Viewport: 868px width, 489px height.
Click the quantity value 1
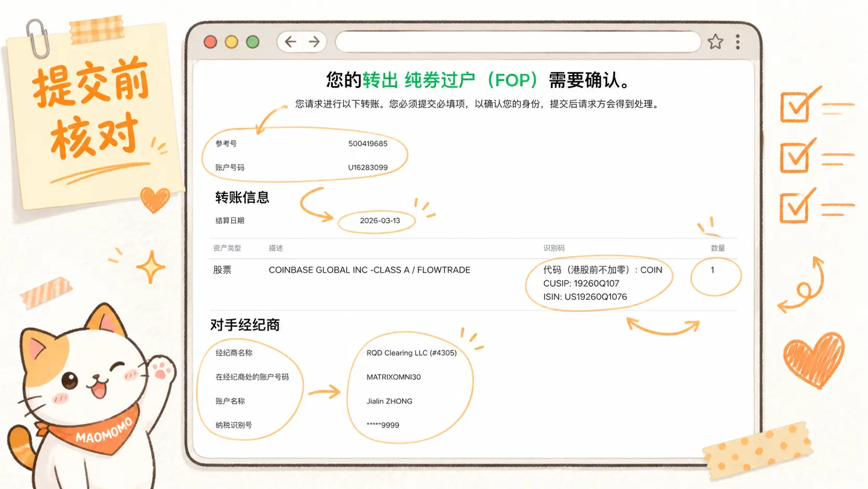click(712, 270)
